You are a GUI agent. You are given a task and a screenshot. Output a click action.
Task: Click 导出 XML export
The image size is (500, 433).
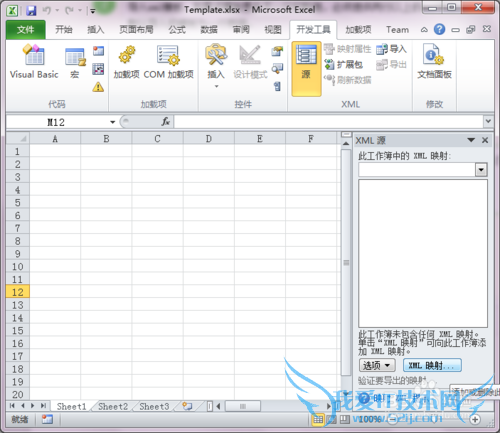391,64
